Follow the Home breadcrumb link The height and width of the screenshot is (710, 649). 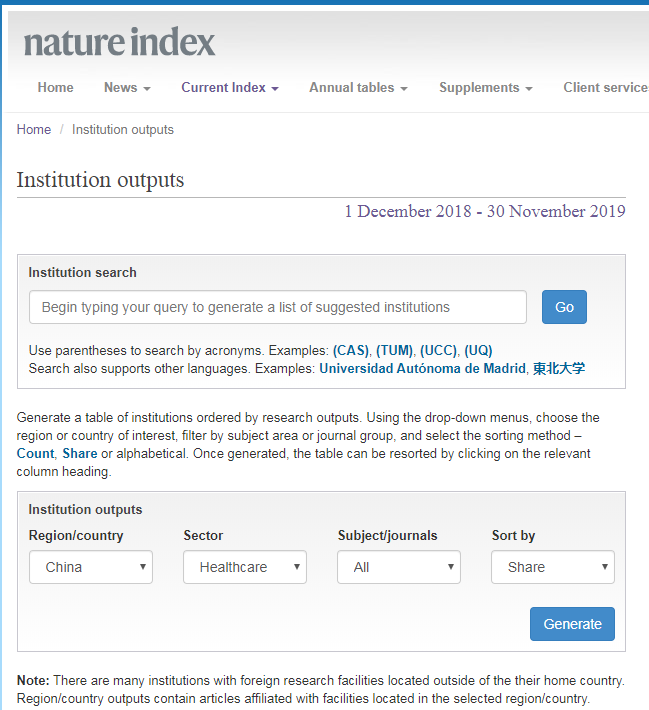point(34,130)
